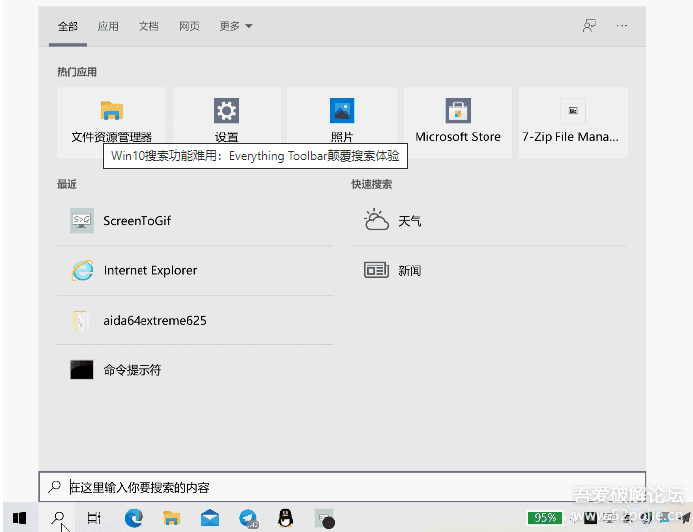The image size is (693, 532).
Task: Switch to the 文档 tab
Action: [x=148, y=26]
